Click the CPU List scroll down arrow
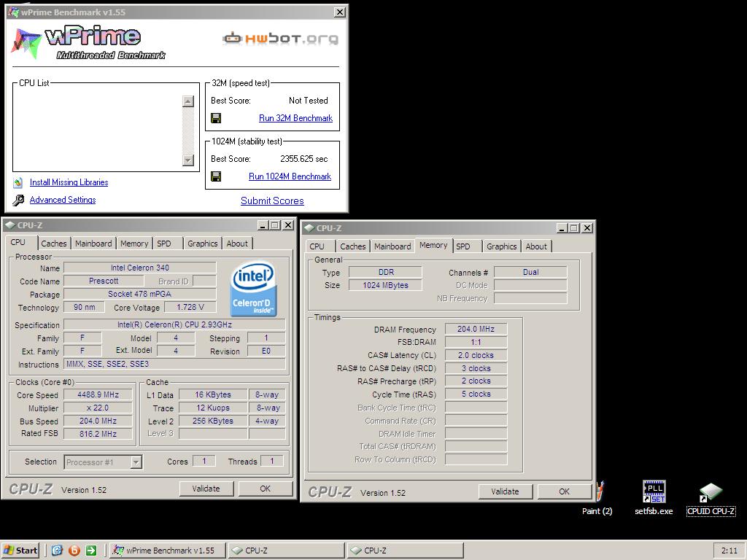 tap(188, 160)
